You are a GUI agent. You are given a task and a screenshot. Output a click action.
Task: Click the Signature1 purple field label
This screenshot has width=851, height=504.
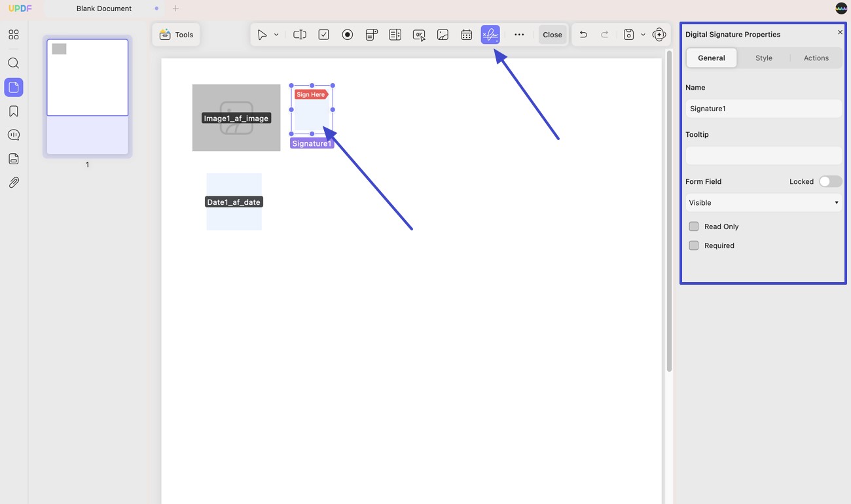[312, 143]
